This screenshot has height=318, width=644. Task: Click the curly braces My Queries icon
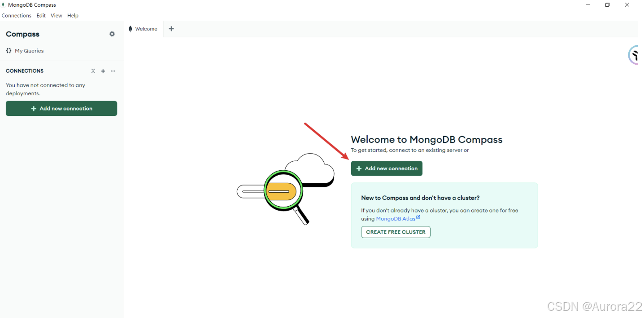point(9,51)
